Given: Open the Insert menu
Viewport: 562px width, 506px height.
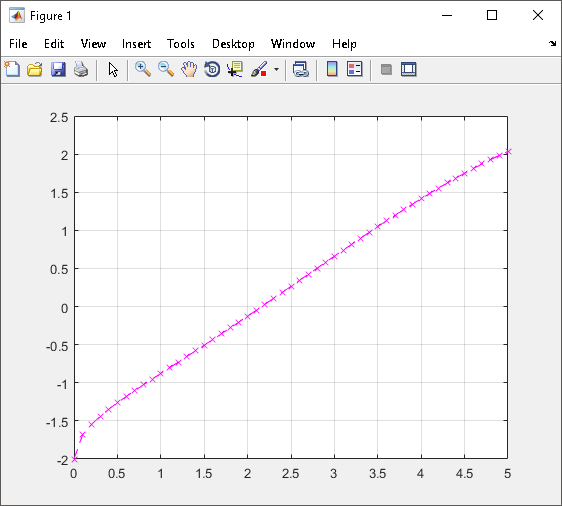Looking at the screenshot, I should pyautogui.click(x=136, y=44).
